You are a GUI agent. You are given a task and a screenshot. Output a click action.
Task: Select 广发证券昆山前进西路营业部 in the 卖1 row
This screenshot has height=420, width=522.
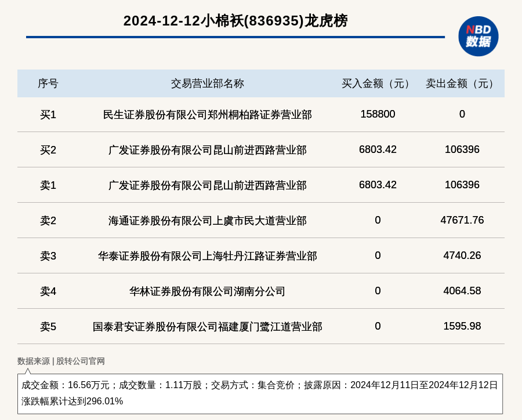pyautogui.click(x=208, y=185)
